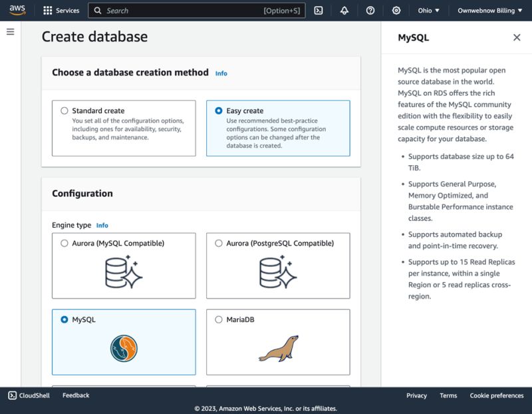
Task: Click the MariaDB seal logo
Action: (x=279, y=349)
